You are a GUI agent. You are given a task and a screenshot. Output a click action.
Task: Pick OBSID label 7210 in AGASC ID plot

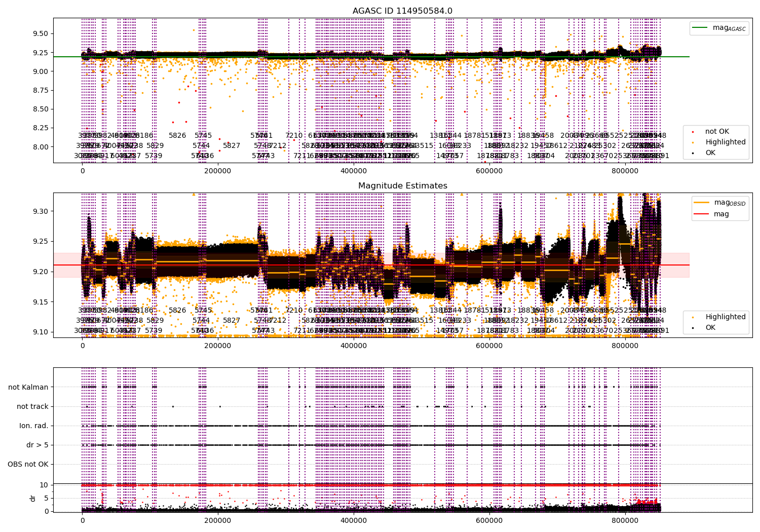[x=294, y=135]
